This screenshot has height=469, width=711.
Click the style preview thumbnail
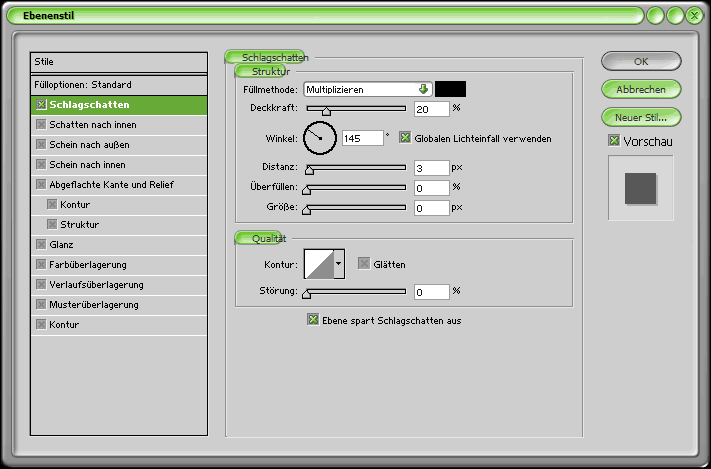pos(641,188)
